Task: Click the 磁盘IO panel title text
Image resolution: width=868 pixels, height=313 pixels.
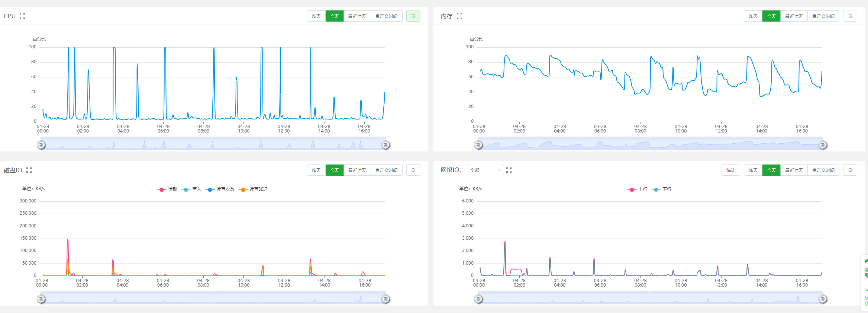Action: [13, 170]
